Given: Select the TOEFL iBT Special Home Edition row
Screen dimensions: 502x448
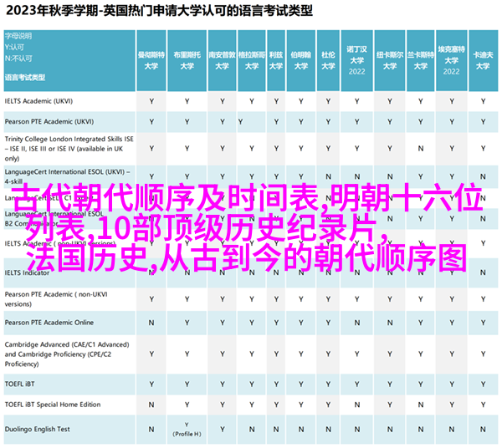Looking at the screenshot, I should pyautogui.click(x=52, y=405).
